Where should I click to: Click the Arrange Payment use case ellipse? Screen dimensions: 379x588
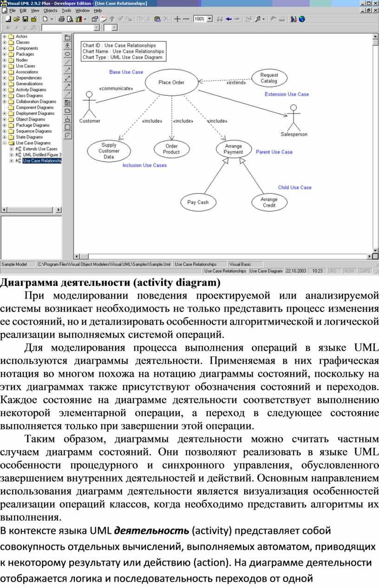233,149
